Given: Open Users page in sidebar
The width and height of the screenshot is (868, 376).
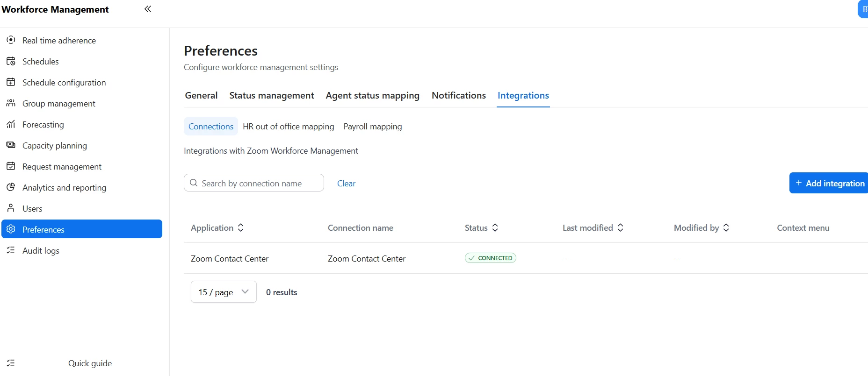Looking at the screenshot, I should tap(32, 208).
